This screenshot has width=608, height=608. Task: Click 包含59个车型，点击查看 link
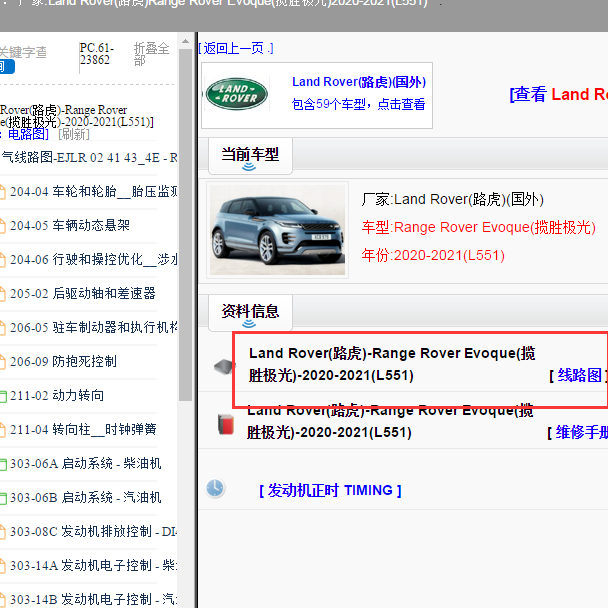358,104
